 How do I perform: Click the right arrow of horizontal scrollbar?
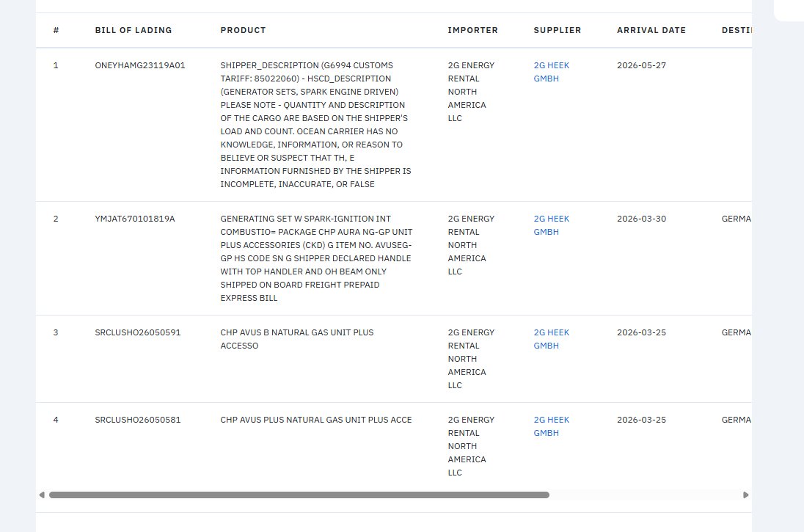[745, 495]
